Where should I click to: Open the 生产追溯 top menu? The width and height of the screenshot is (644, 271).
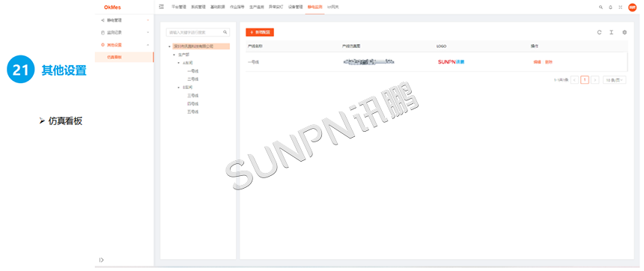[257, 7]
